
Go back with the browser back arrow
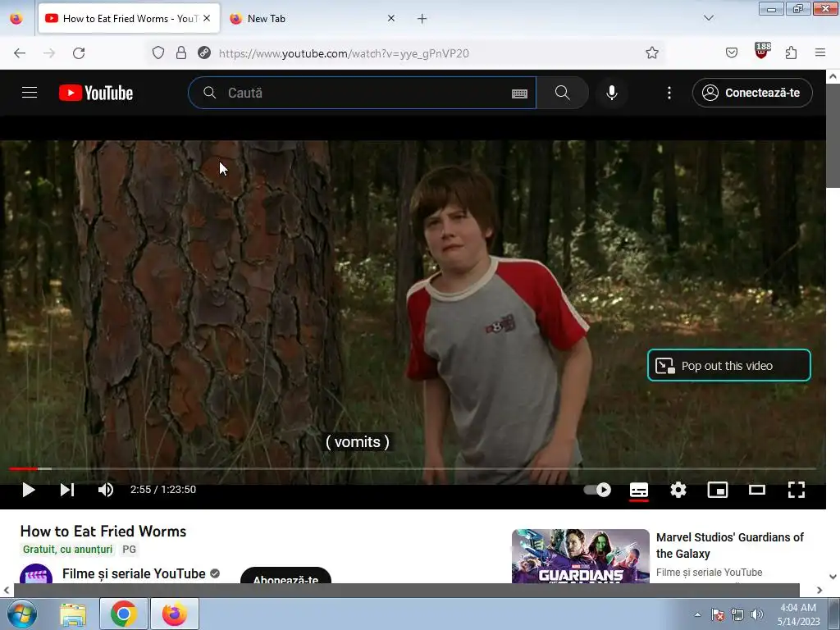(x=20, y=53)
